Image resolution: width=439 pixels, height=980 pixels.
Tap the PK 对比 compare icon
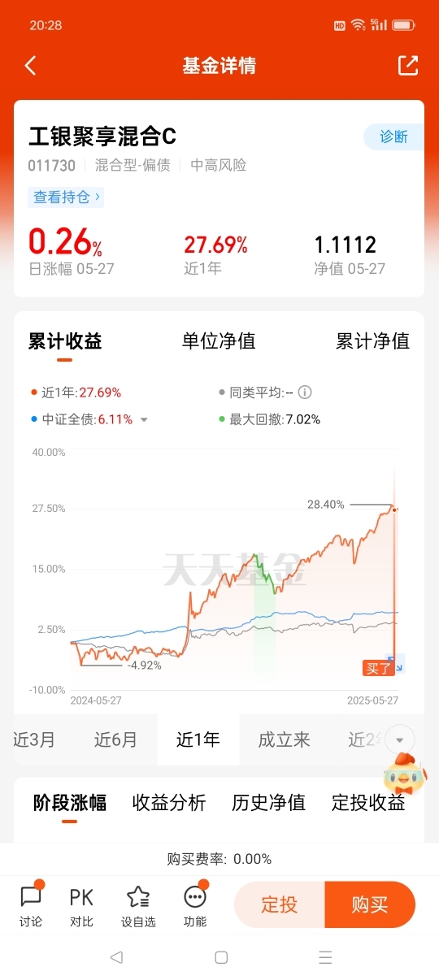[x=81, y=904]
